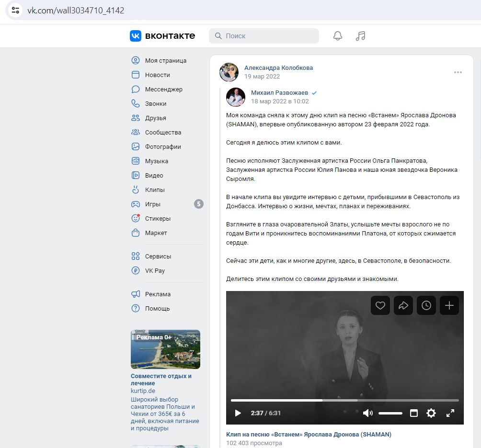The height and width of the screenshot is (448, 481).
Task: Open Сервисы grid icon
Action: tap(136, 256)
